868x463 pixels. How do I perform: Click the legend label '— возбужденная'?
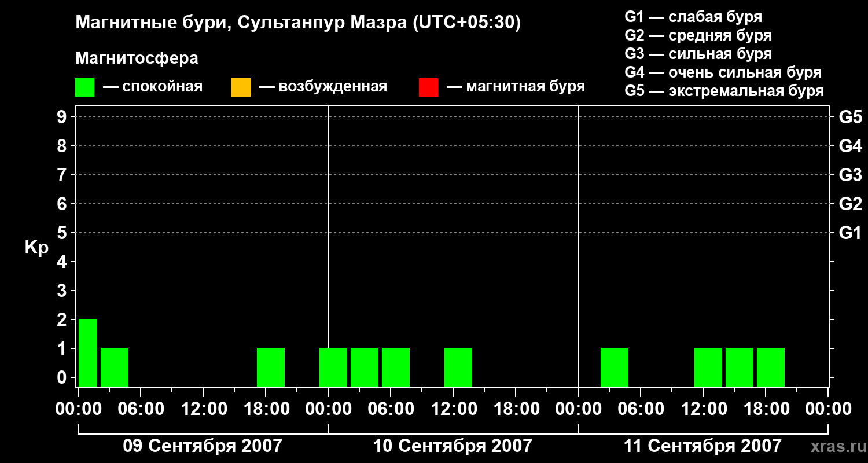pos(323,87)
